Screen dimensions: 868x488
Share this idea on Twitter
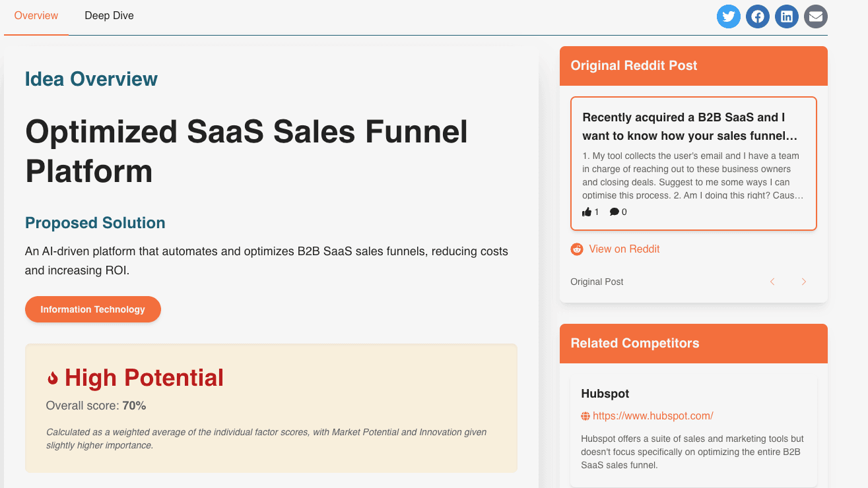729,16
